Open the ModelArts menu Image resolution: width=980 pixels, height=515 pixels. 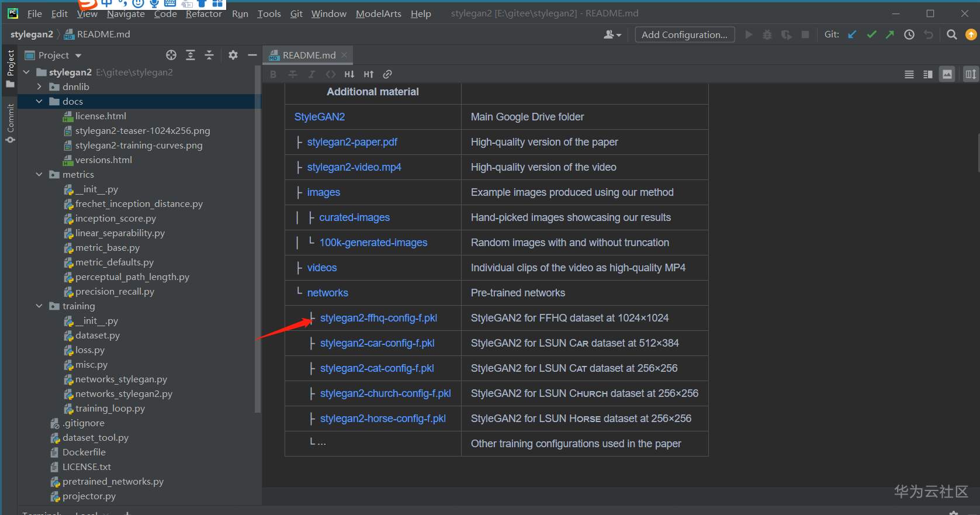(378, 13)
